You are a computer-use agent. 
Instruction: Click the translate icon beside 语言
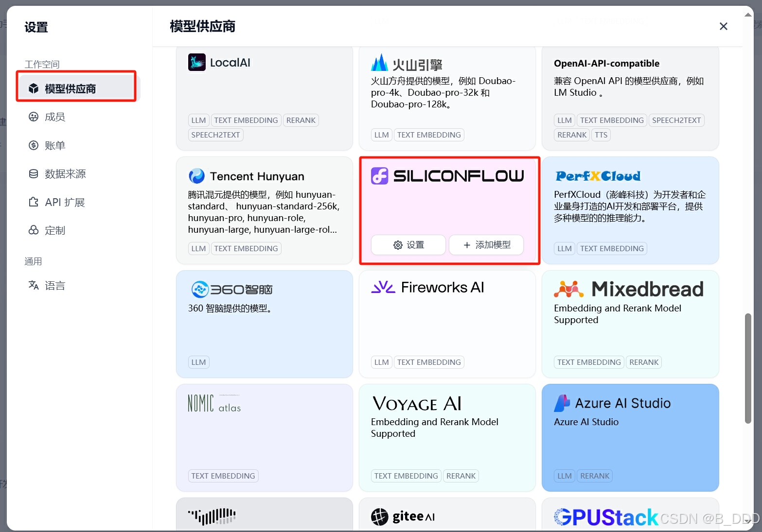click(x=34, y=285)
